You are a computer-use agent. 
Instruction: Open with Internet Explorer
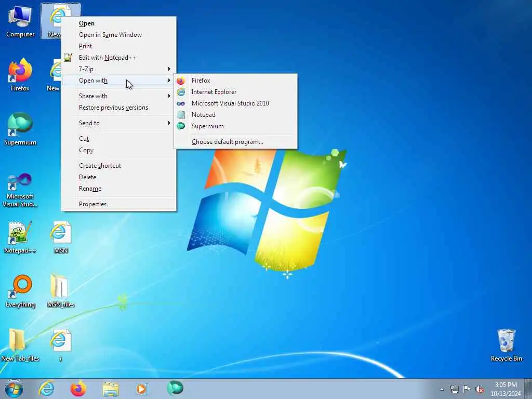click(x=235, y=92)
